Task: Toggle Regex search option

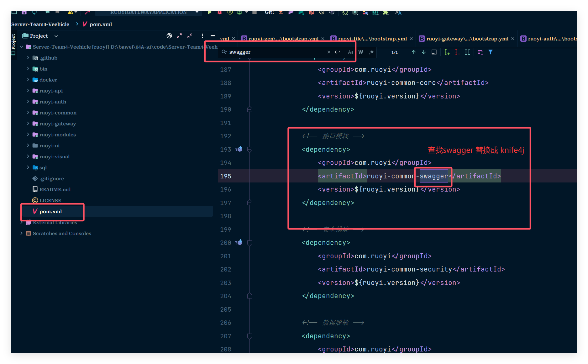Action: tap(371, 52)
